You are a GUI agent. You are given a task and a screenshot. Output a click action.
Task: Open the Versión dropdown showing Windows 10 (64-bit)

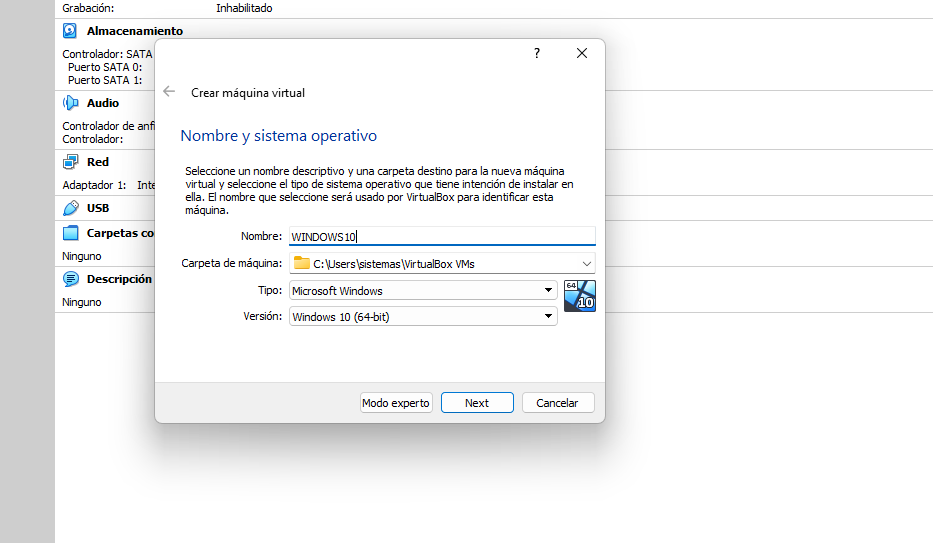422,317
